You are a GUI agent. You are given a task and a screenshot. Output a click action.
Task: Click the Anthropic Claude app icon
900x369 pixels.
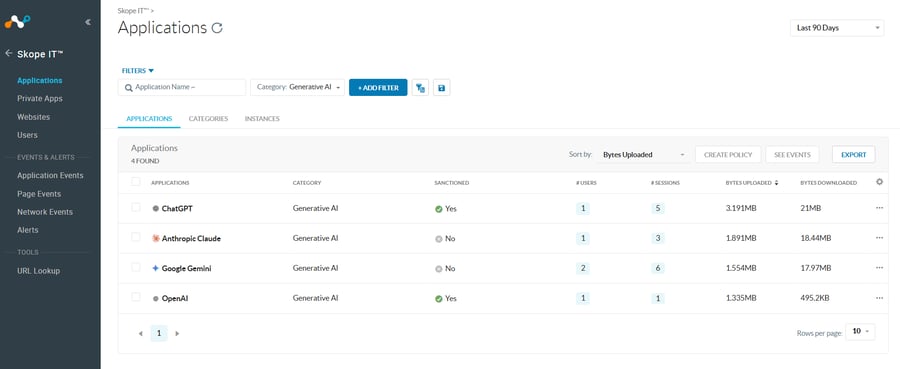coord(156,238)
